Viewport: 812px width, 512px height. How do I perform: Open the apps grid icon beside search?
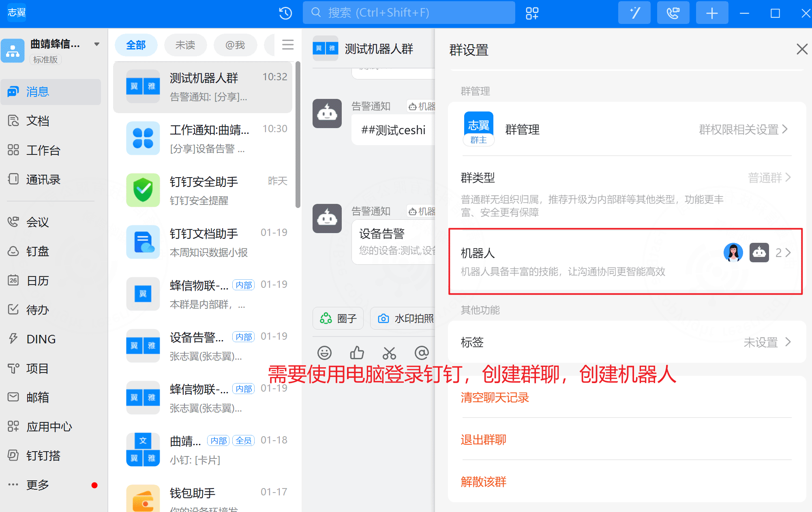[532, 13]
